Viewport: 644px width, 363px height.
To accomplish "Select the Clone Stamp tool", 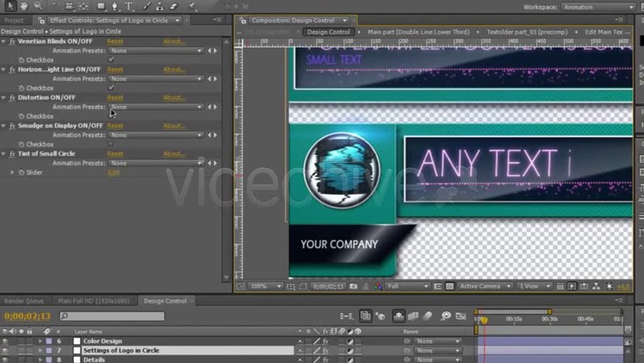I will pos(161,6).
